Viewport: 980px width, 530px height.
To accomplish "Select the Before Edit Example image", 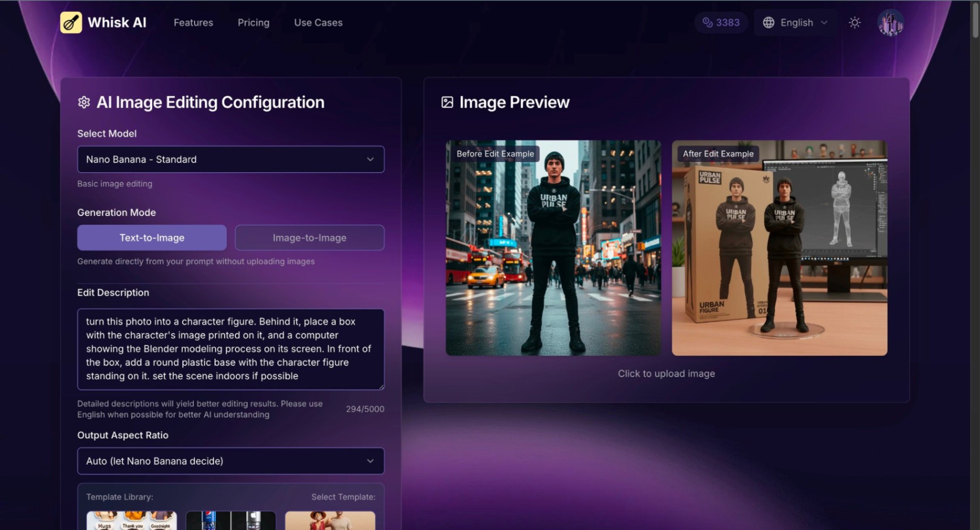I will tap(553, 248).
